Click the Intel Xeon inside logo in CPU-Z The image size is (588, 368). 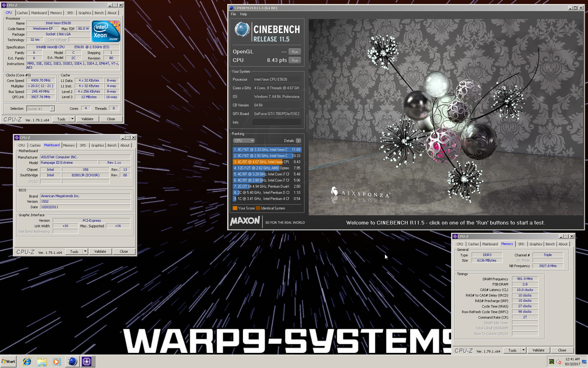pos(106,31)
